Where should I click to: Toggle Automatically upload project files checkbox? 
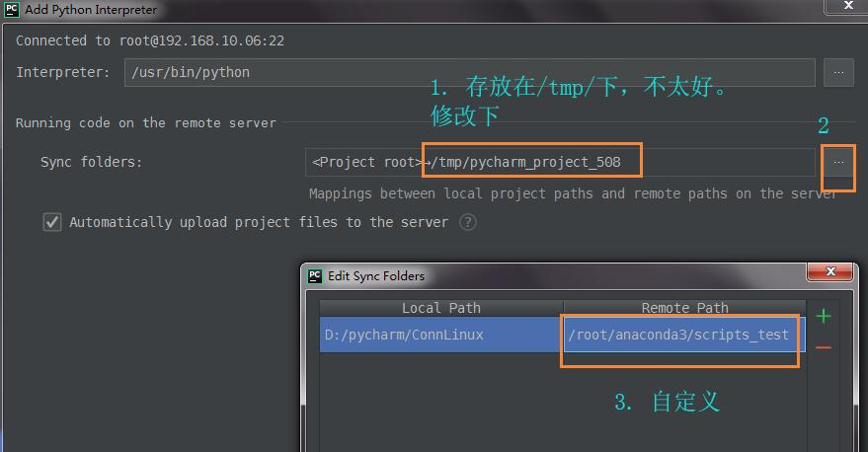point(52,222)
